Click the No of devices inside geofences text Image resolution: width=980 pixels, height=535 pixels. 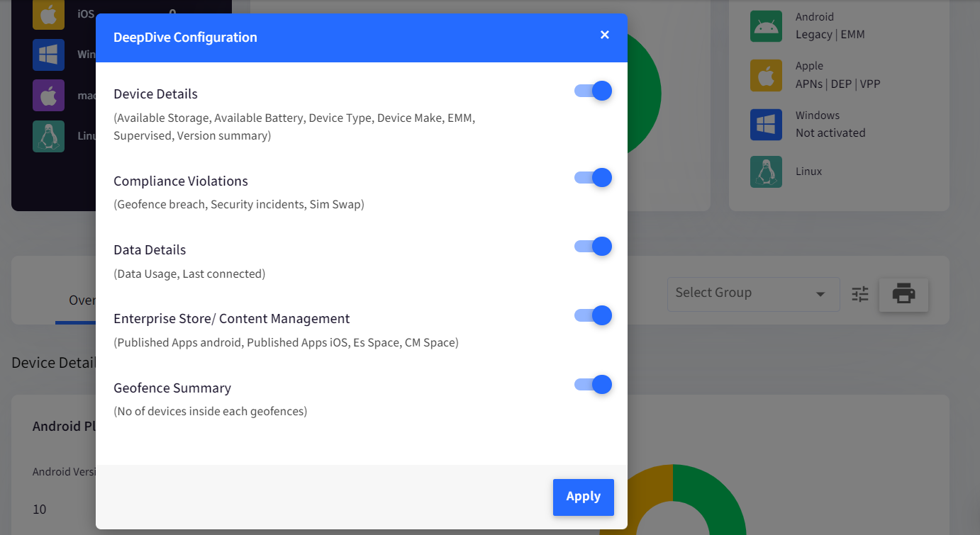(211, 412)
